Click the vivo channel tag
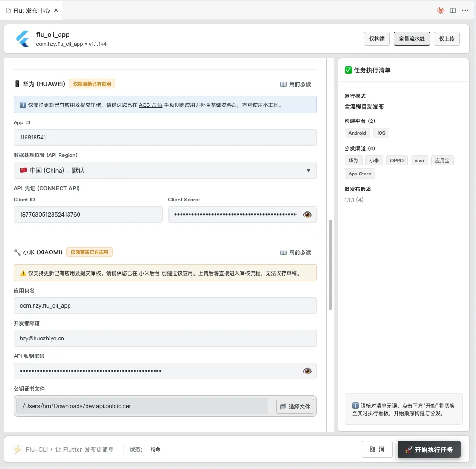Screen dimensions: 476x469 point(419,160)
